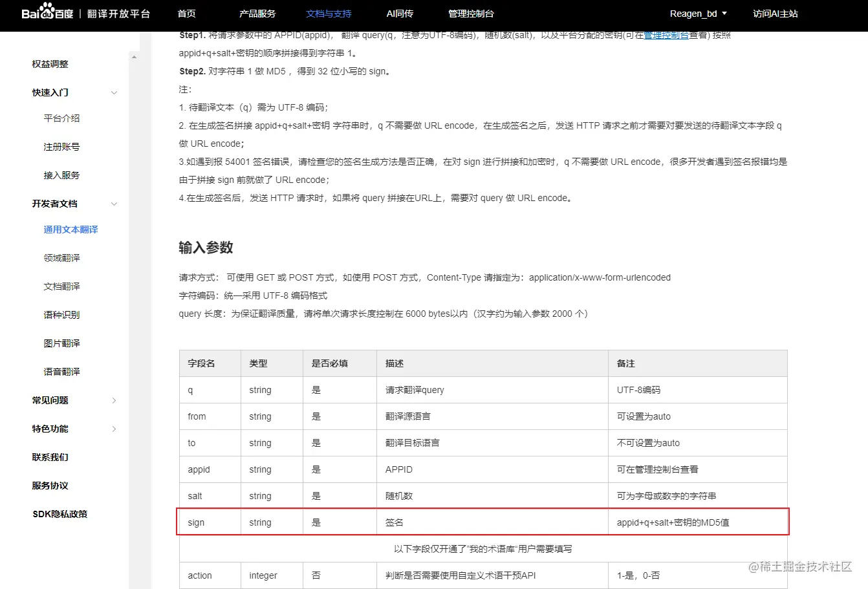Open the 平台介绍 sidebar page

pos(62,118)
